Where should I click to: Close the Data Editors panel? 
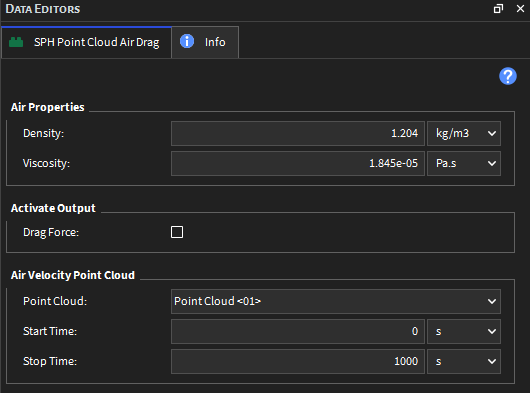point(521,9)
